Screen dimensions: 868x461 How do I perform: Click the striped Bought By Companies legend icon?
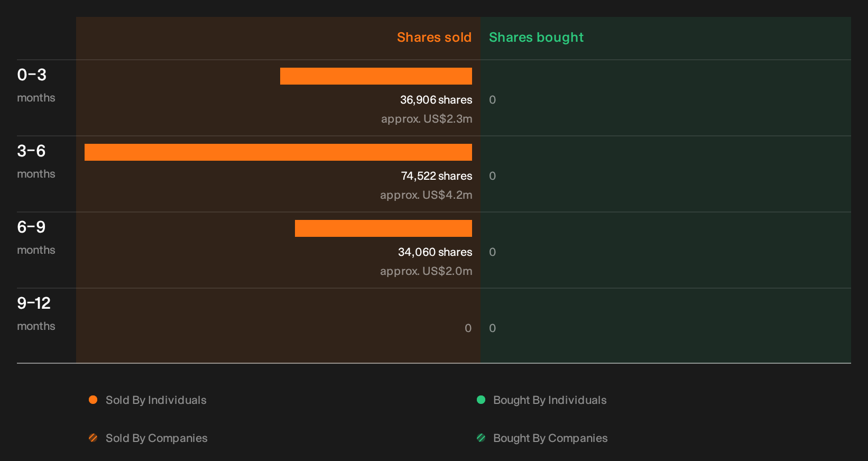[481, 438]
